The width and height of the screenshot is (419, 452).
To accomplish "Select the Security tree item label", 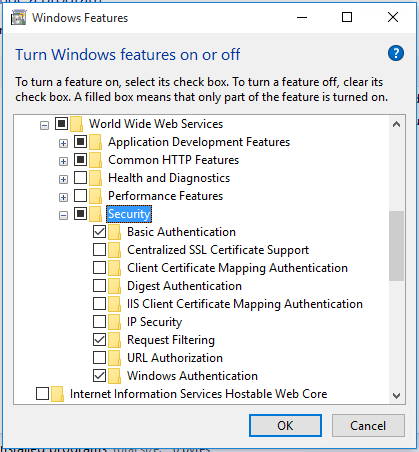I will [x=129, y=214].
